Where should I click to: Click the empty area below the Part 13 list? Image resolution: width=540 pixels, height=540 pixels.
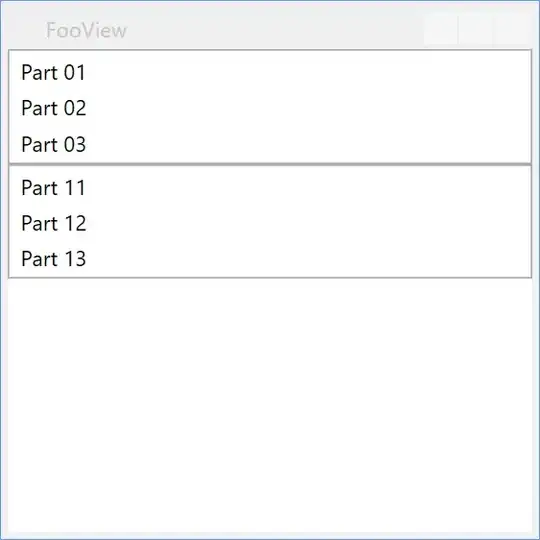(x=270, y=405)
